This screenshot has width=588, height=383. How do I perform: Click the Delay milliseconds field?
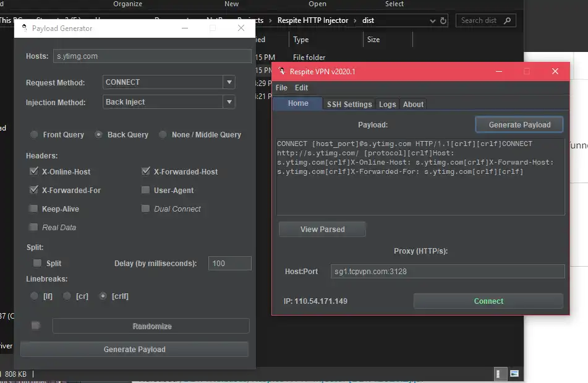click(x=229, y=264)
